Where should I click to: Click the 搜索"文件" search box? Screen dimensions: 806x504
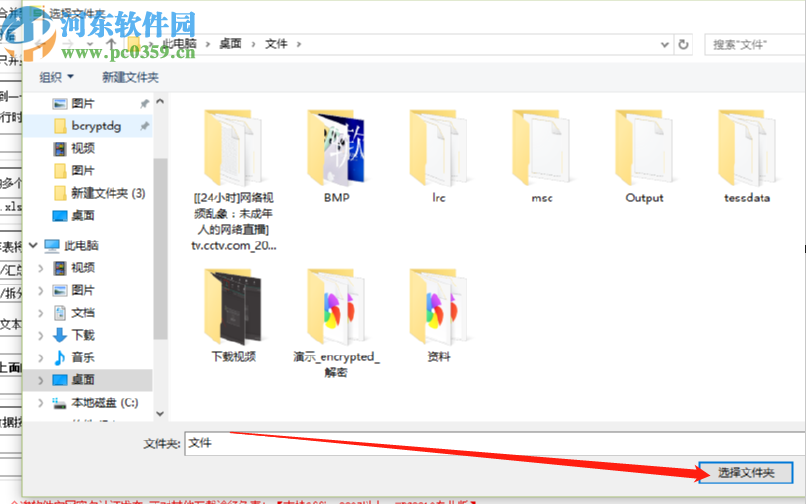tap(755, 45)
